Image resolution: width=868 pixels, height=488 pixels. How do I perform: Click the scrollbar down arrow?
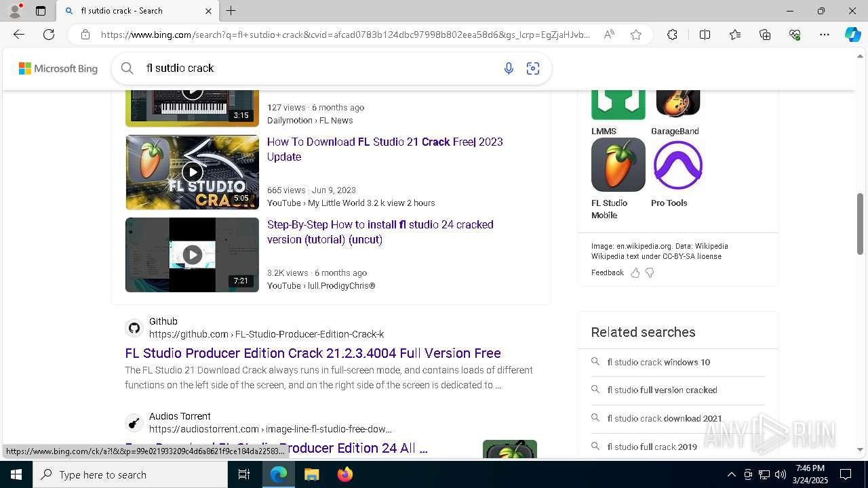tap(861, 449)
